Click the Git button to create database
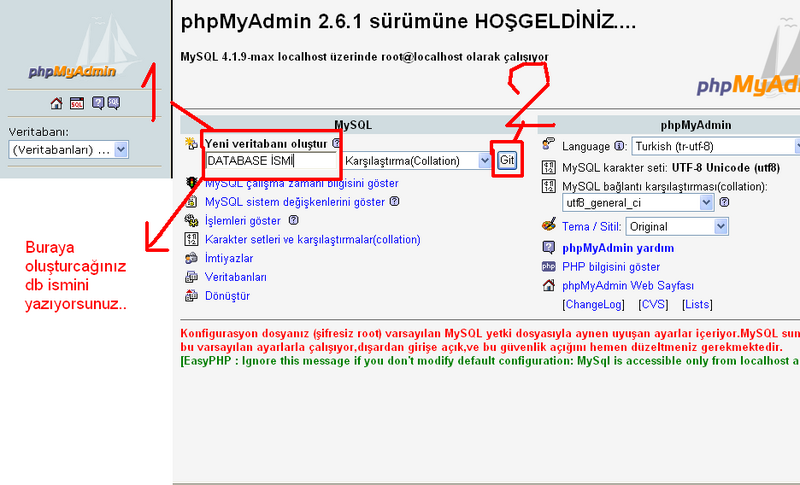The height and width of the screenshot is (485, 800). pos(507,160)
